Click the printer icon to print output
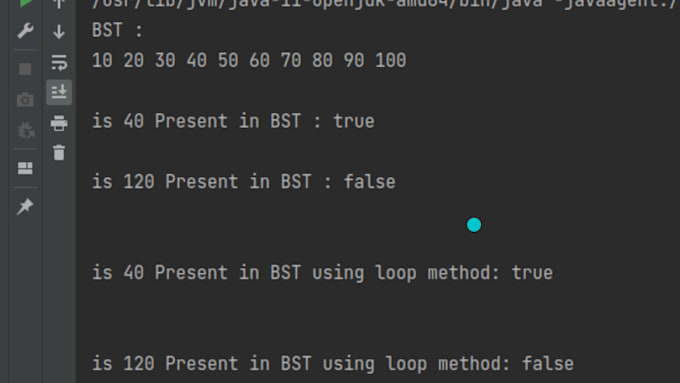 pos(59,123)
